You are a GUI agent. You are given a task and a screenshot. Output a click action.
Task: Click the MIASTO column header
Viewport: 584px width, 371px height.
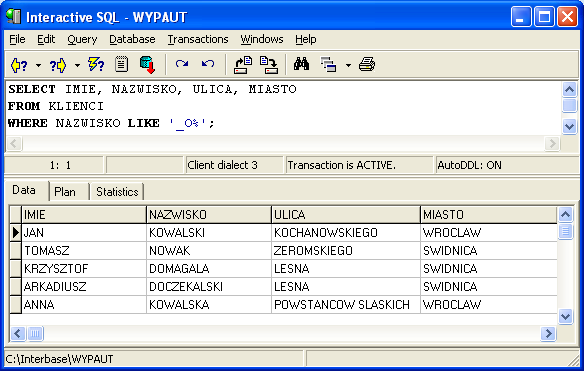[489, 215]
